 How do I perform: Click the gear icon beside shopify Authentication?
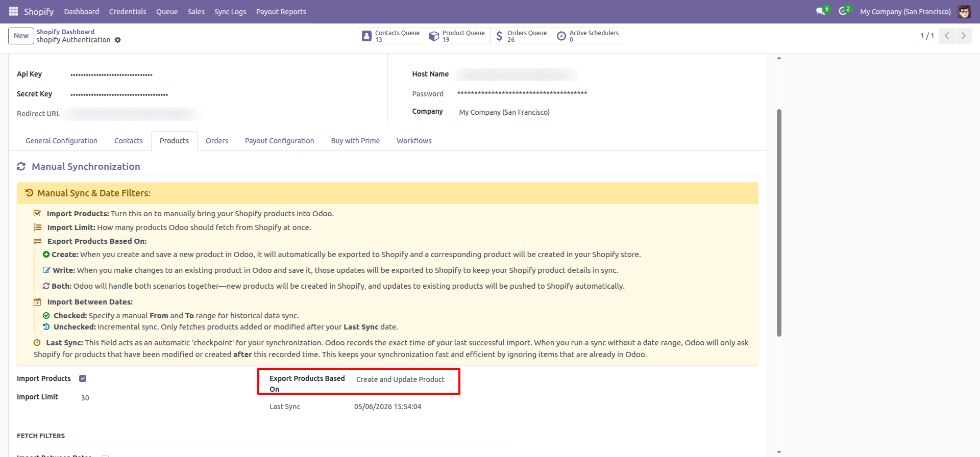point(118,40)
